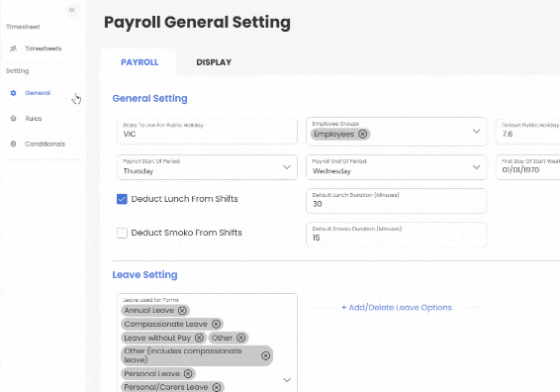Image resolution: width=560 pixels, height=392 pixels.
Task: Click the Rules gear icon
Action: pyautogui.click(x=13, y=118)
